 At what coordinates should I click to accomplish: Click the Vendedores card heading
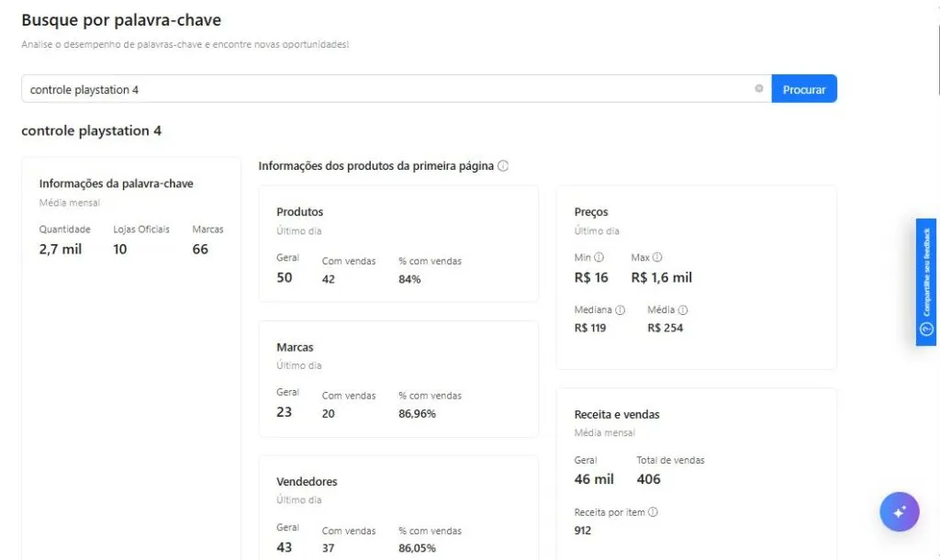click(307, 482)
